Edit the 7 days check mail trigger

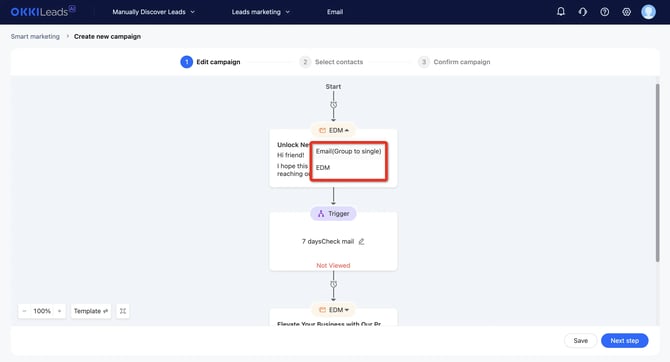(x=361, y=241)
